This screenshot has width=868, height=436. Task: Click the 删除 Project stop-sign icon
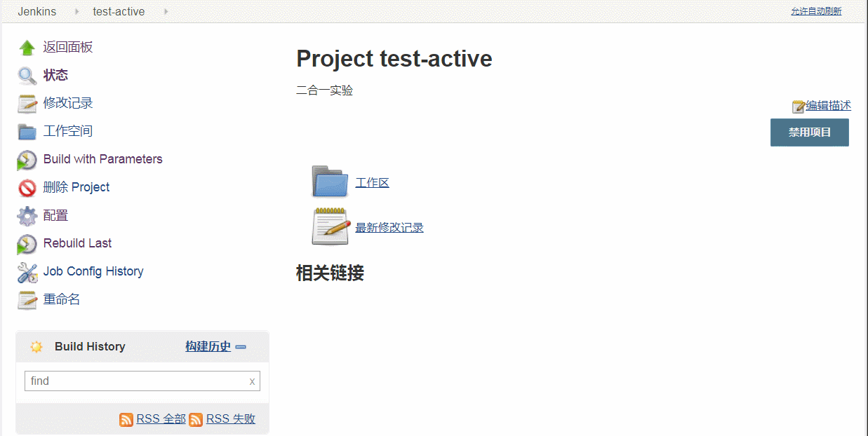[26, 187]
